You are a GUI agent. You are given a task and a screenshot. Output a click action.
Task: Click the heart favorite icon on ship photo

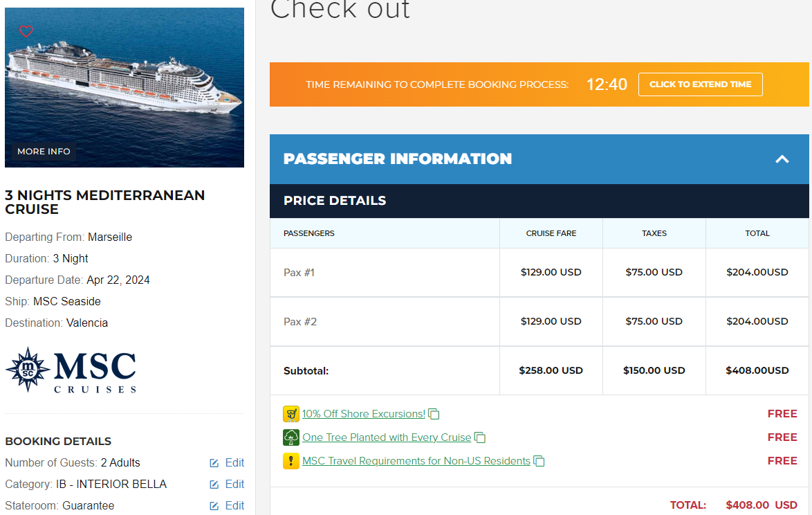pos(26,31)
